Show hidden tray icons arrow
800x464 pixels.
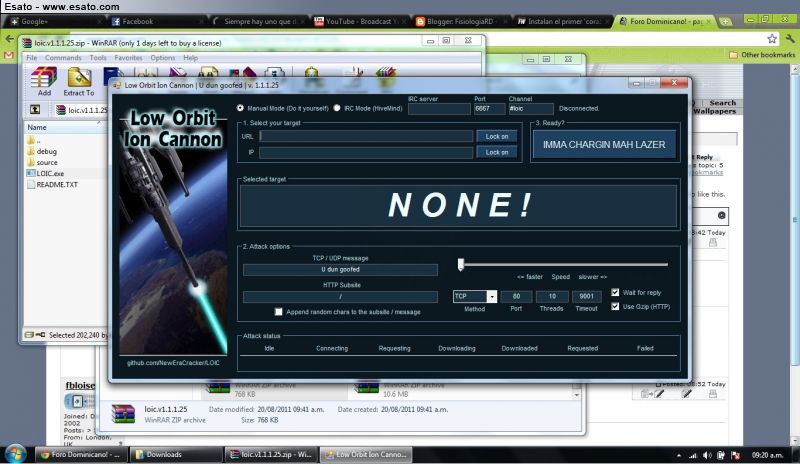click(x=679, y=455)
